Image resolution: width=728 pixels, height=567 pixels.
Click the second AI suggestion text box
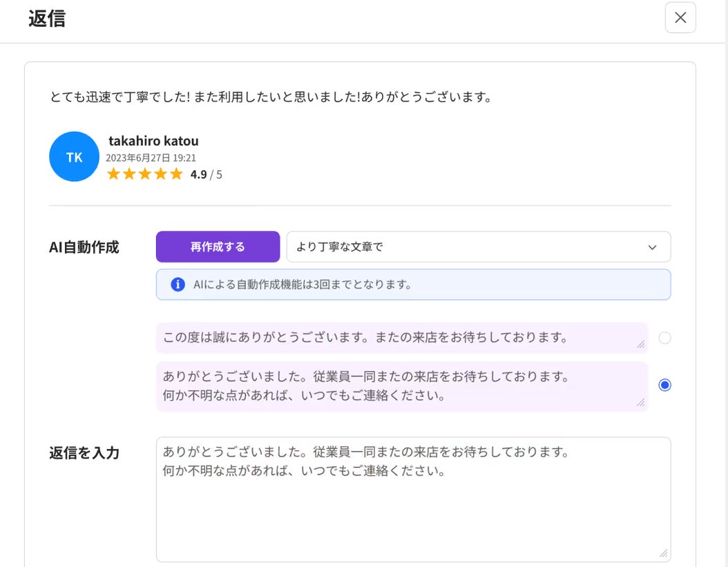401,387
